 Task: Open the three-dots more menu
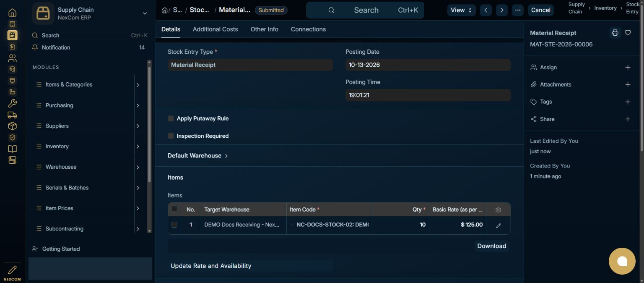coord(517,10)
